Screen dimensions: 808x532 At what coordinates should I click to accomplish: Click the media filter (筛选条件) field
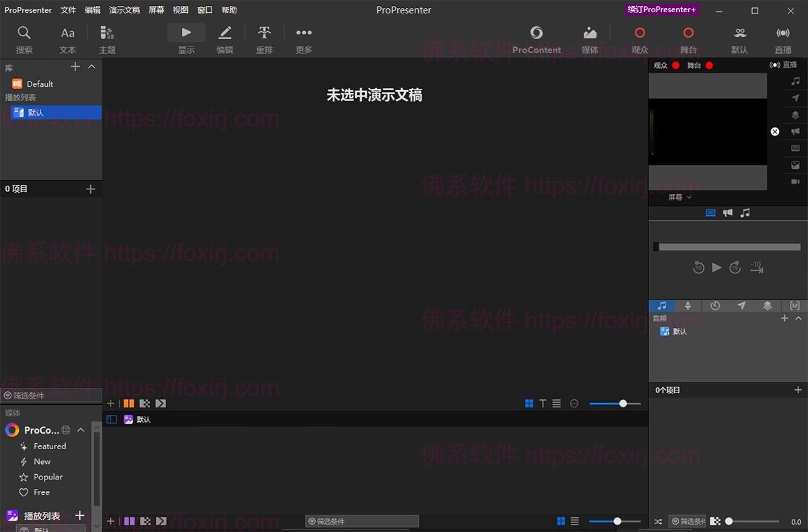362,521
